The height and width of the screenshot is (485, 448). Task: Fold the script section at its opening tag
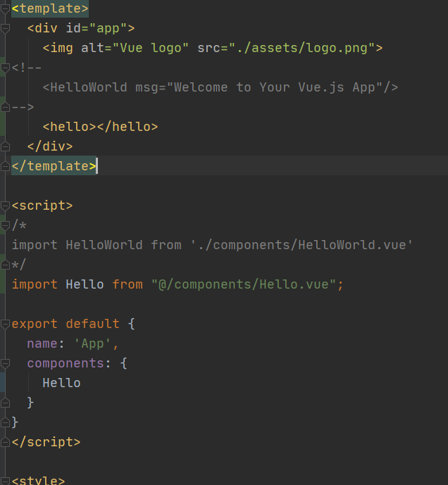(6, 206)
